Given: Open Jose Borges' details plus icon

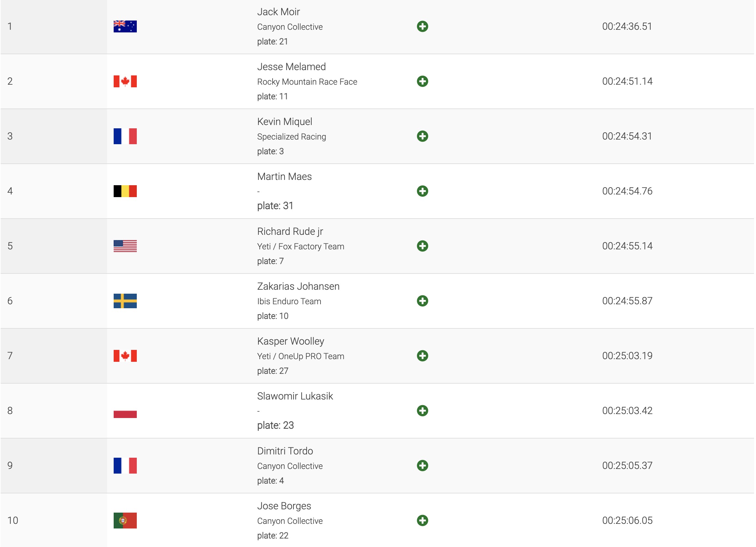Looking at the screenshot, I should click(422, 520).
